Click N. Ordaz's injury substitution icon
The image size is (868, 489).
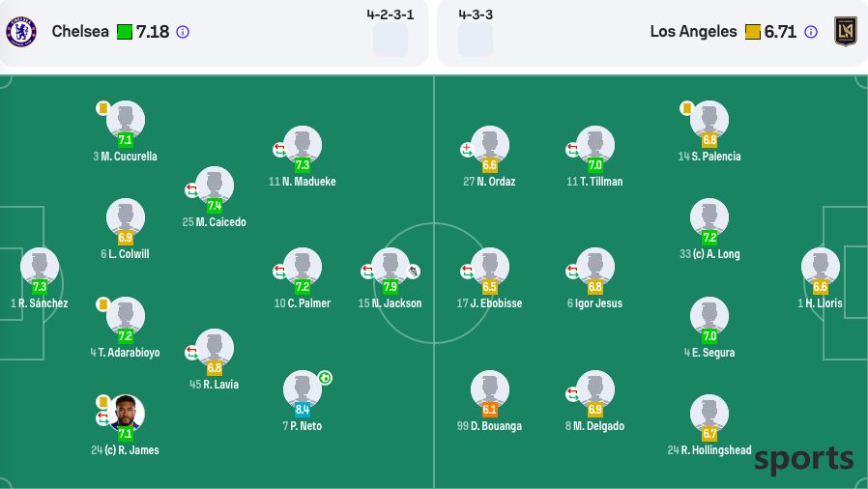click(467, 150)
